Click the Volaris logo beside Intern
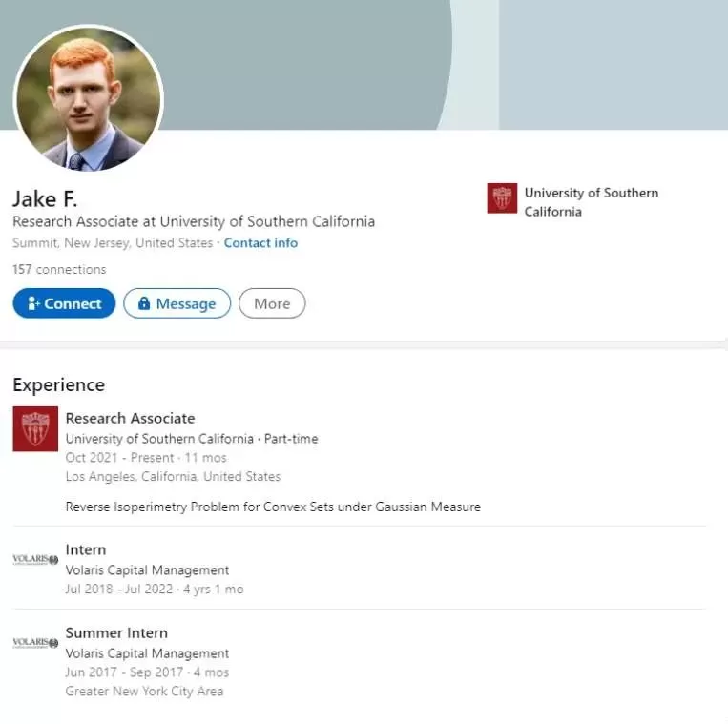Image resolution: width=728 pixels, height=724 pixels. coord(35,559)
